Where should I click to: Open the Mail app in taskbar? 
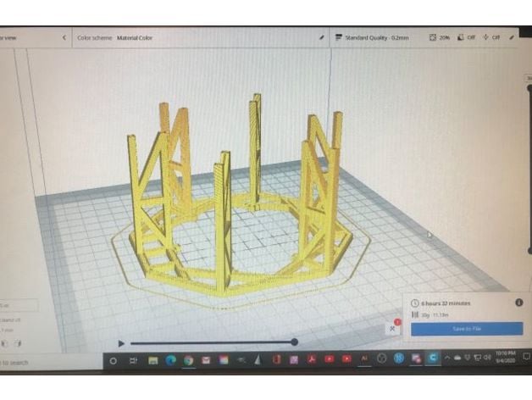click(206, 360)
